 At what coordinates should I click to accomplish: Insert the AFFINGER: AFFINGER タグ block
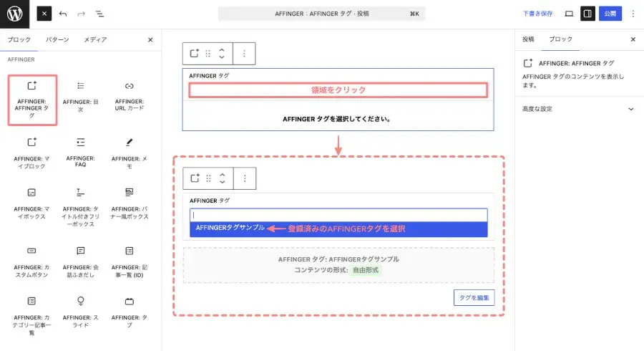click(x=32, y=100)
